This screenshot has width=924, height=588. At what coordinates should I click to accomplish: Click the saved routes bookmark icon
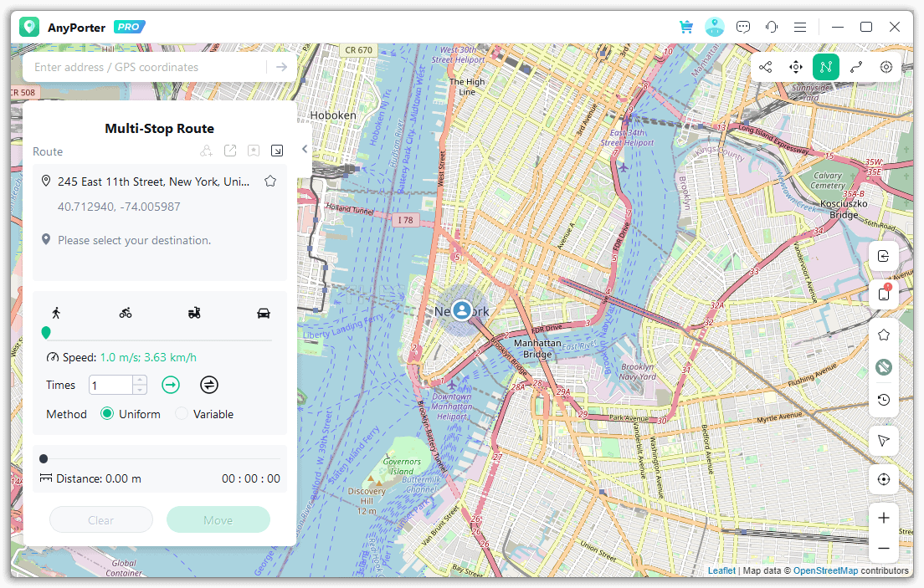coord(254,151)
